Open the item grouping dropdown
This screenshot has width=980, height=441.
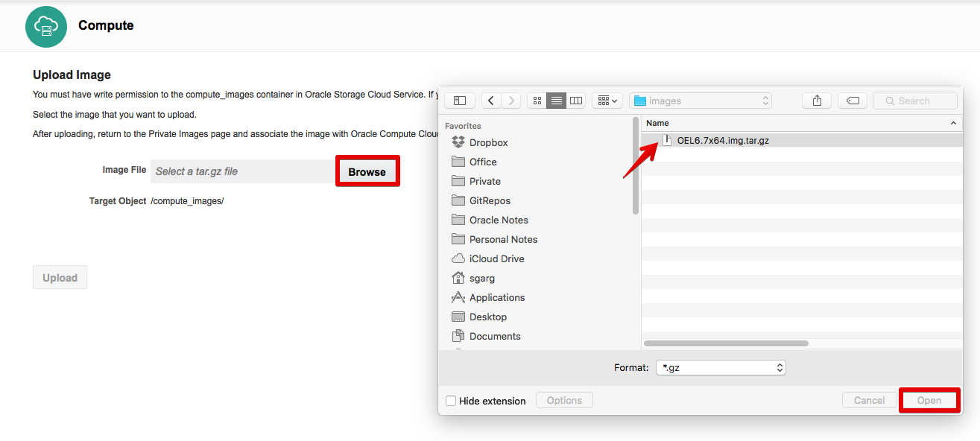607,100
